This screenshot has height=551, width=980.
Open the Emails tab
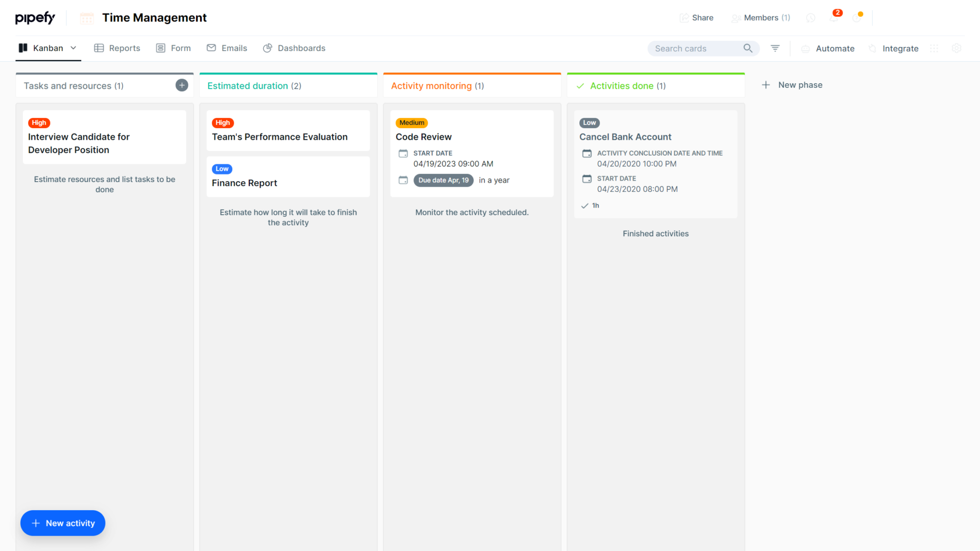[234, 48]
